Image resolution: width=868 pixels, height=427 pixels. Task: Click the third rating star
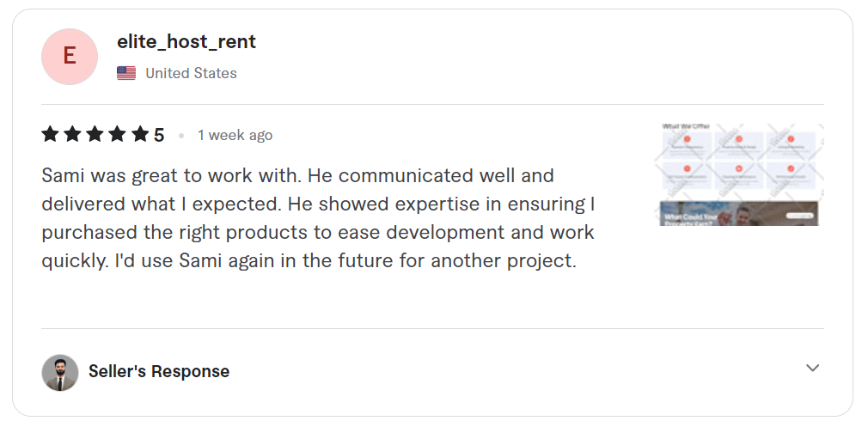(95, 134)
